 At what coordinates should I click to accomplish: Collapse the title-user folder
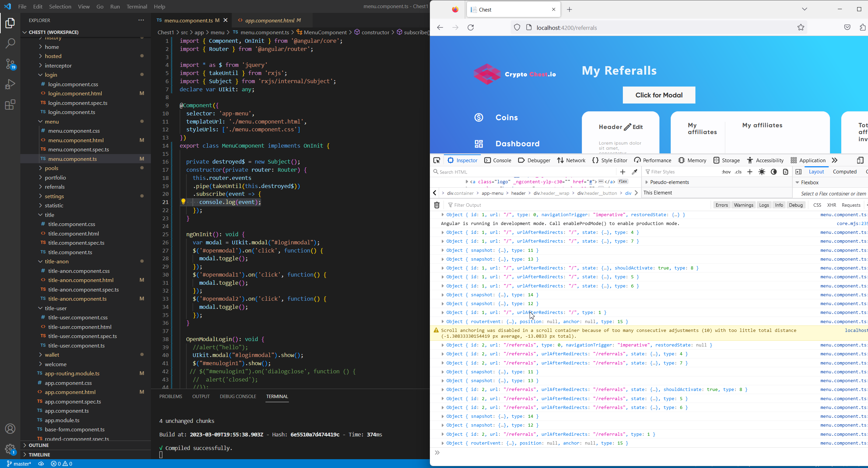pyautogui.click(x=56, y=308)
